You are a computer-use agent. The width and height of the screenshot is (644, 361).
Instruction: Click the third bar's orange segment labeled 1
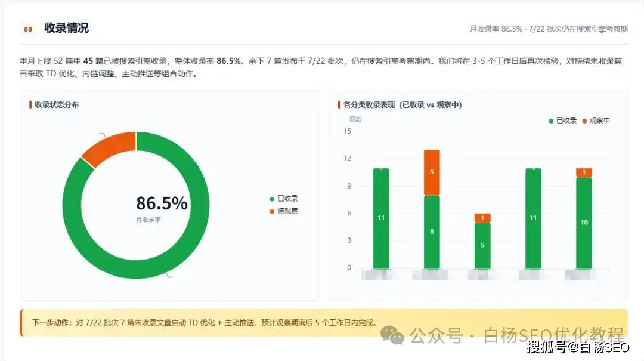point(482,218)
